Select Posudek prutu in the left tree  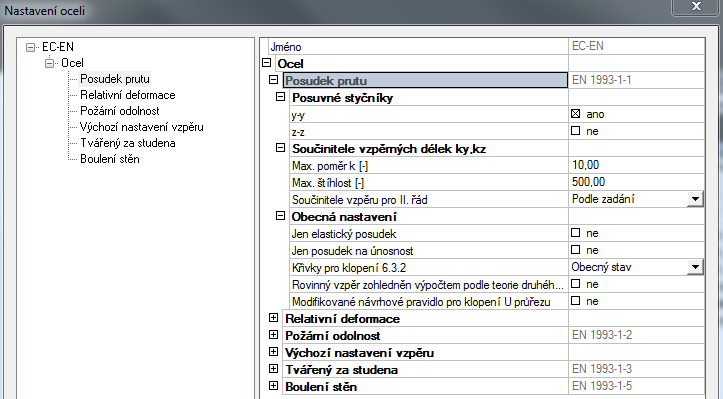[x=115, y=79]
